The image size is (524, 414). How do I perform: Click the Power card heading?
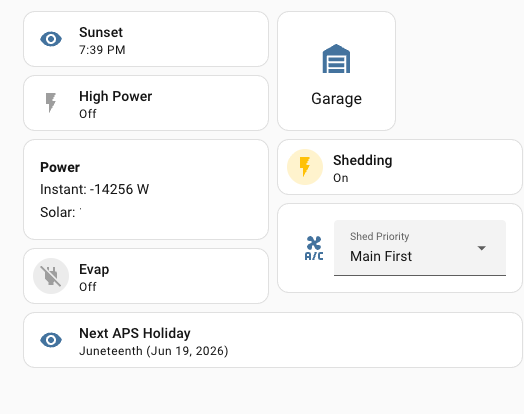point(60,167)
